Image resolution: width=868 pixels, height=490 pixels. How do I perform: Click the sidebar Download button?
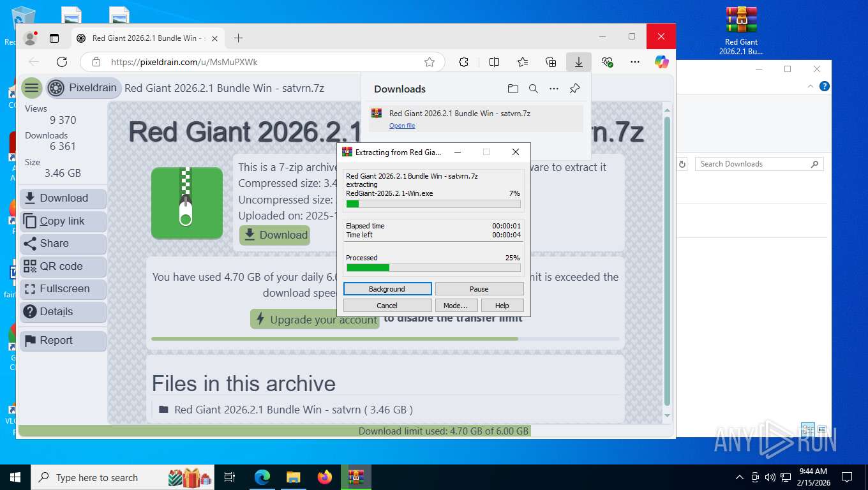click(63, 198)
